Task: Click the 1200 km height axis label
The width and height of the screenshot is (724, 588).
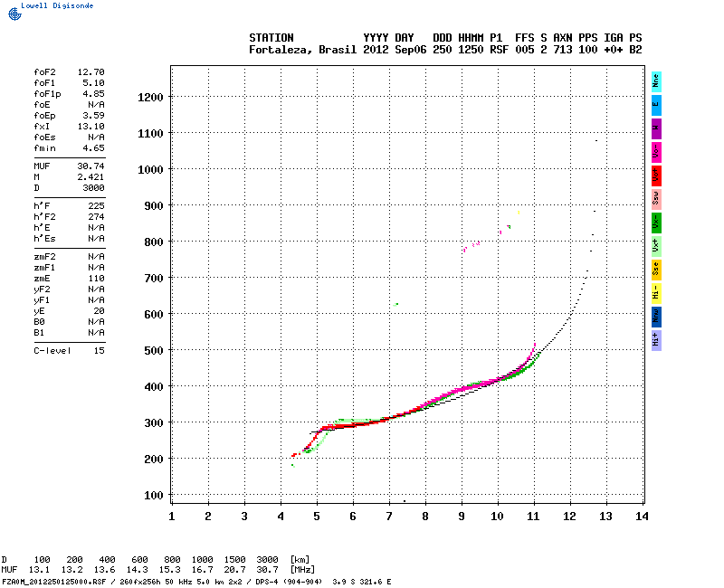Action: (x=150, y=98)
